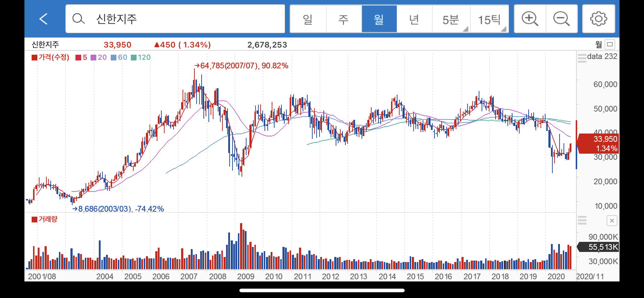644x298 pixels.
Task: Open the 15틱 tick interval dropdown
Action: coord(489,19)
